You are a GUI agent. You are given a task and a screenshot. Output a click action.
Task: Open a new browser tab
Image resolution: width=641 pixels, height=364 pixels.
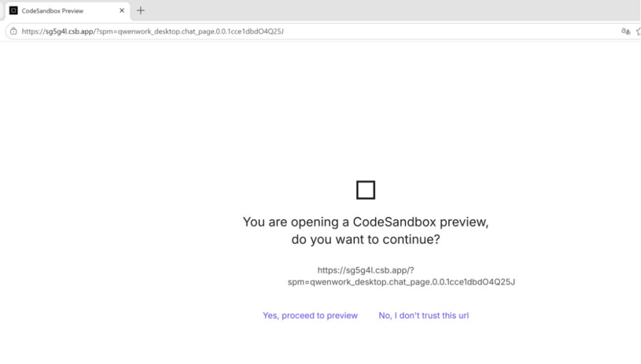(x=141, y=11)
